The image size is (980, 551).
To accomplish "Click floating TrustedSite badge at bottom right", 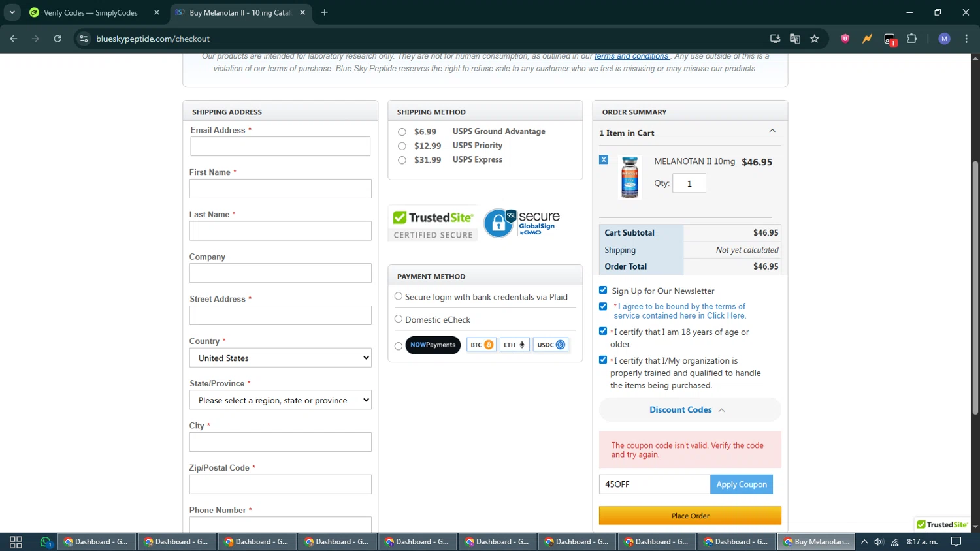I will [x=941, y=524].
